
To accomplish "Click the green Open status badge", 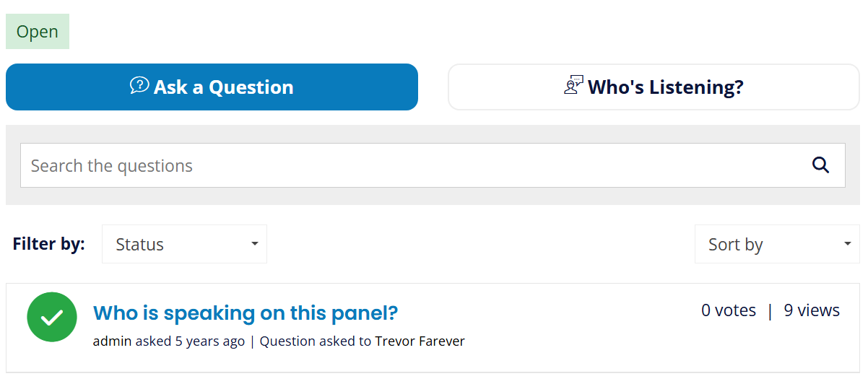I will pos(38,32).
